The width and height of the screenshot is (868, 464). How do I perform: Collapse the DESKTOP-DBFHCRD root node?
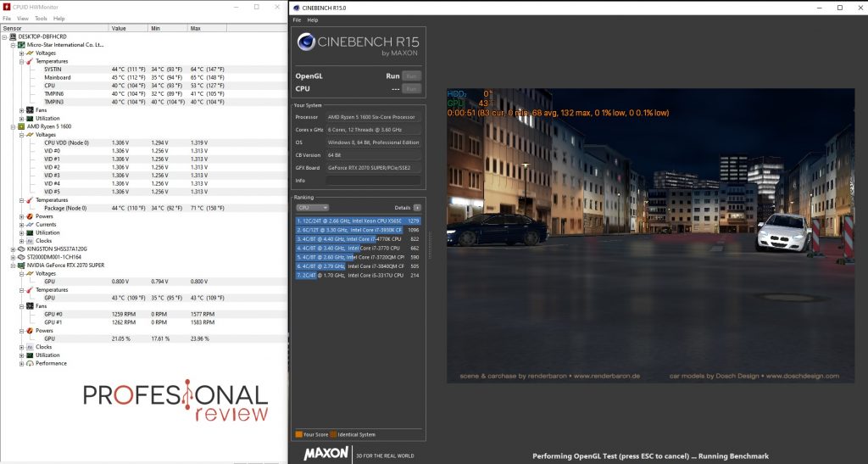pyautogui.click(x=4, y=37)
